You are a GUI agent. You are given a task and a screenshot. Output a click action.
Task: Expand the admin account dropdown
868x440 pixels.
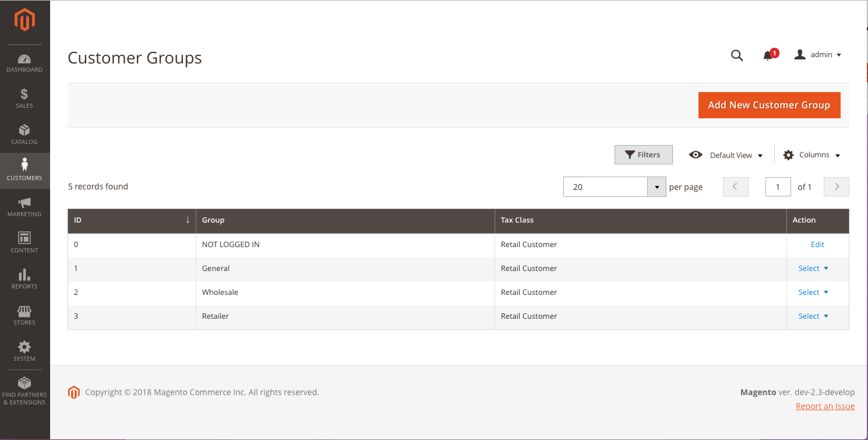point(818,55)
